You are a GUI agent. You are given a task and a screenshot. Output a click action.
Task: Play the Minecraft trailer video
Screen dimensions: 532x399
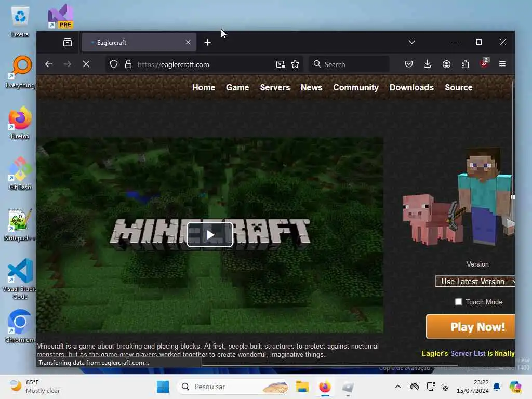pyautogui.click(x=210, y=234)
